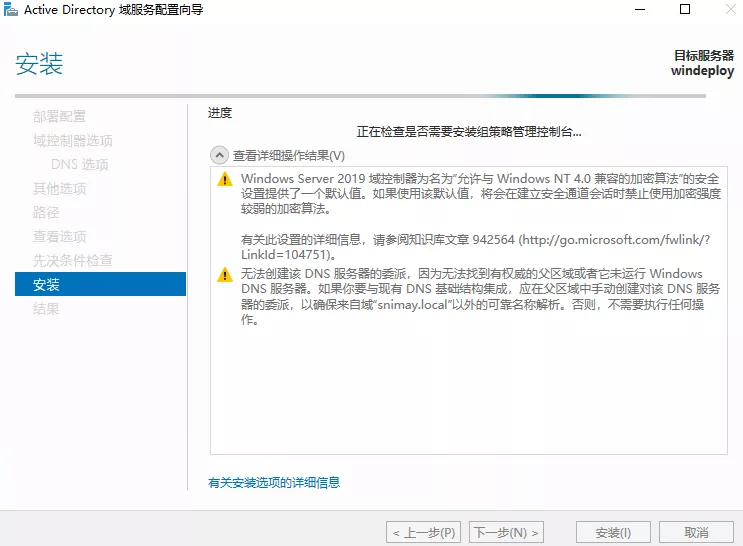Go to the 域控制器选项 step
Image resolution: width=743 pixels, height=546 pixels.
coord(72,140)
